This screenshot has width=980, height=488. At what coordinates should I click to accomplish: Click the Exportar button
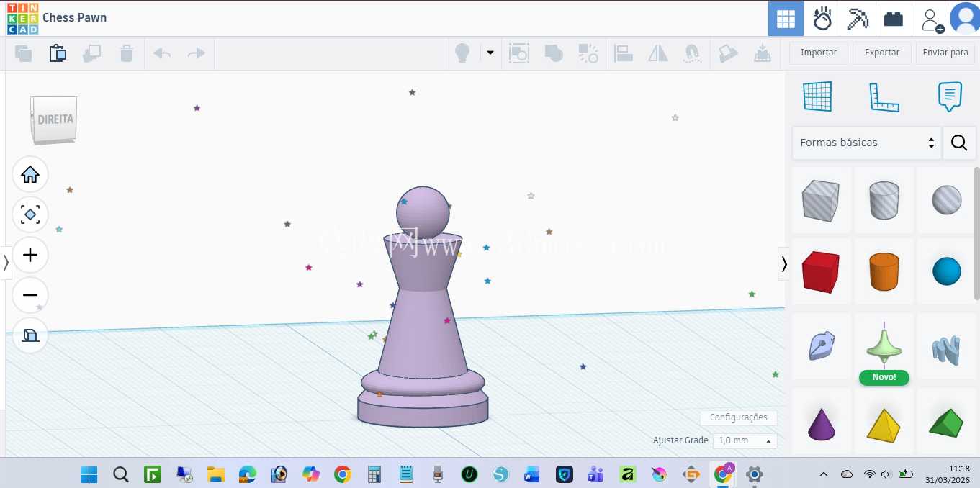882,53
